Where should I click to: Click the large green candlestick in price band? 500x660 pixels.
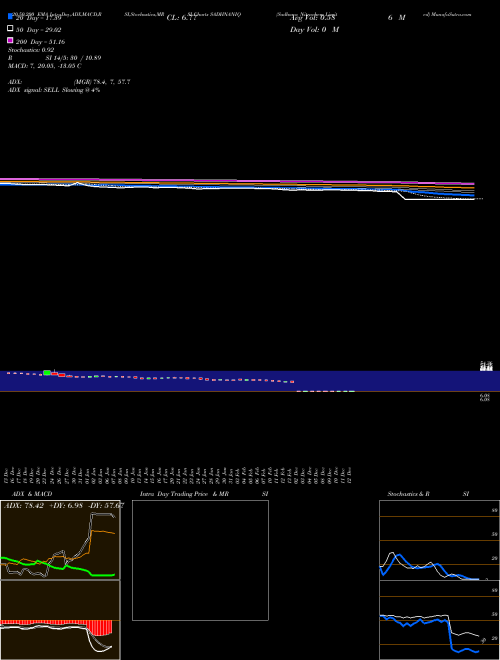[47, 373]
